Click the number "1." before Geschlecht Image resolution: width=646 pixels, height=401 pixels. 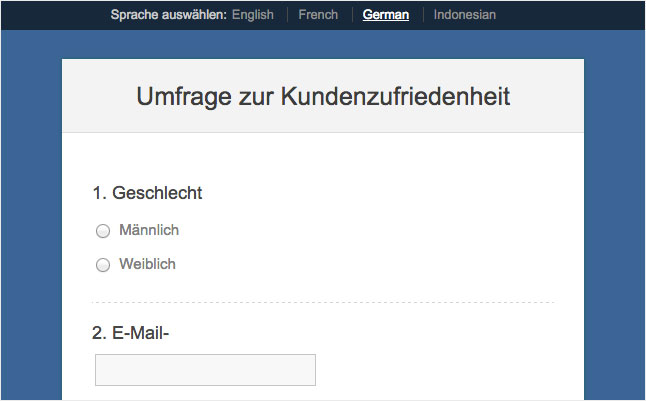(99, 193)
